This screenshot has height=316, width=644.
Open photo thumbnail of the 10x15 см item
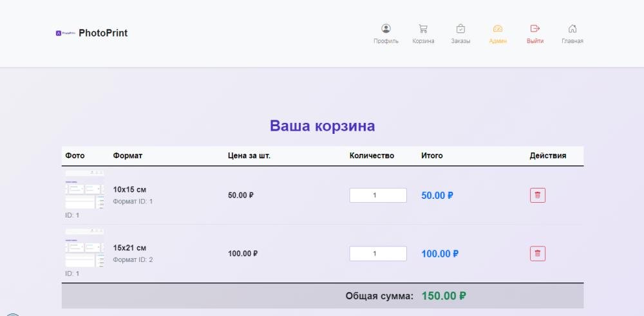[84, 189]
